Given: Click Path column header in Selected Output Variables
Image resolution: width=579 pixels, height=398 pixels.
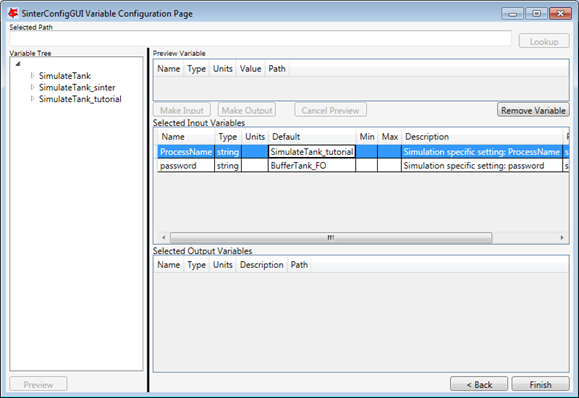Looking at the screenshot, I should (x=299, y=265).
